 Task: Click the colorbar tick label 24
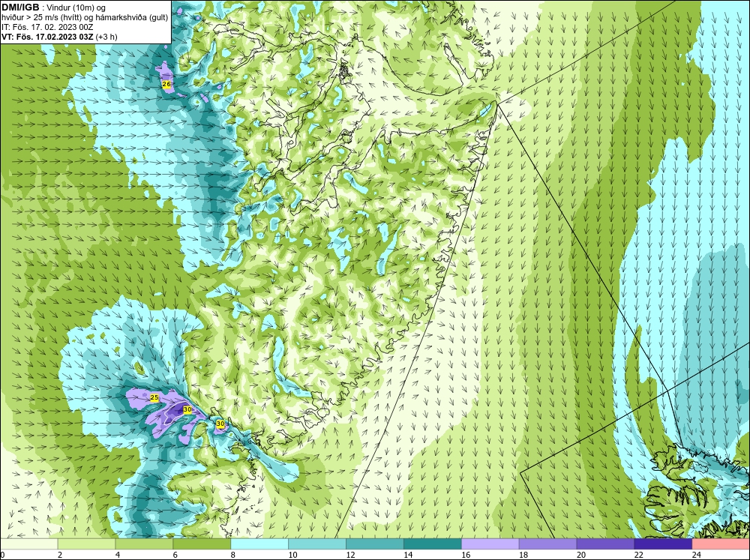coord(697,555)
